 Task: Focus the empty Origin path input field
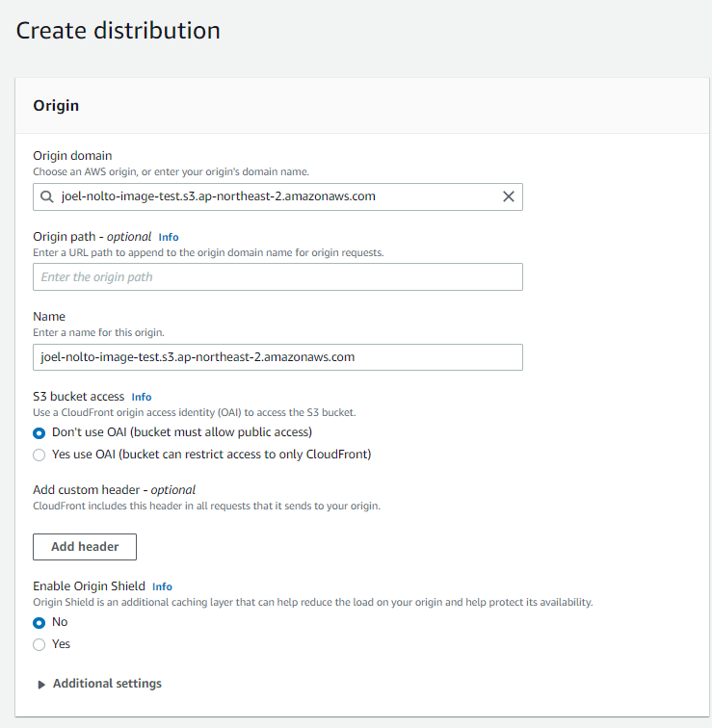click(x=277, y=277)
